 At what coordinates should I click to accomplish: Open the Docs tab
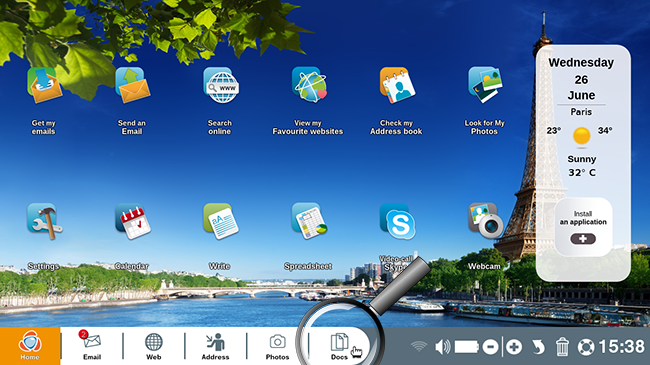pyautogui.click(x=339, y=346)
